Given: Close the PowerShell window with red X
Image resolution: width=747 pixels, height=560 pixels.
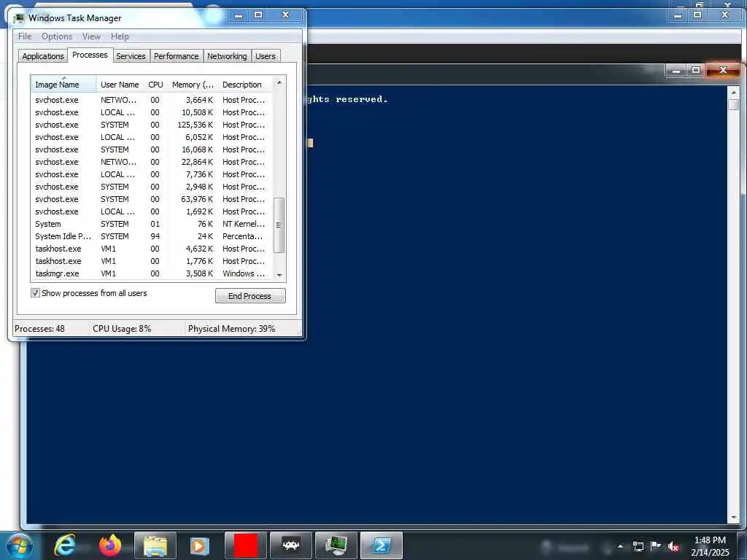Looking at the screenshot, I should click(x=723, y=70).
